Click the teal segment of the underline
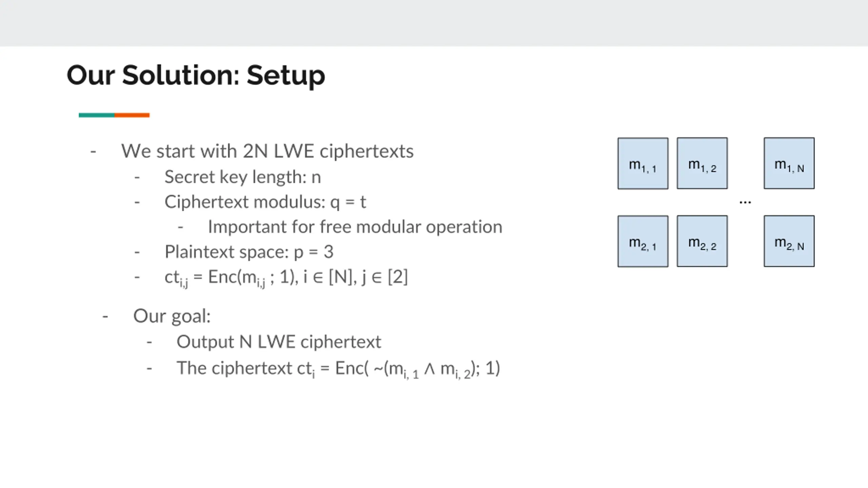 (97, 115)
